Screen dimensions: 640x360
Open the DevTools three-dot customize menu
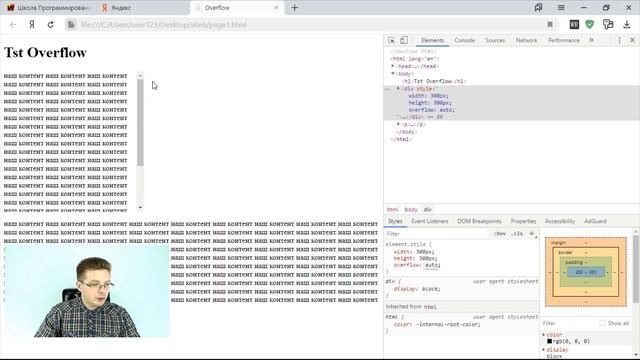pyautogui.click(x=620, y=40)
